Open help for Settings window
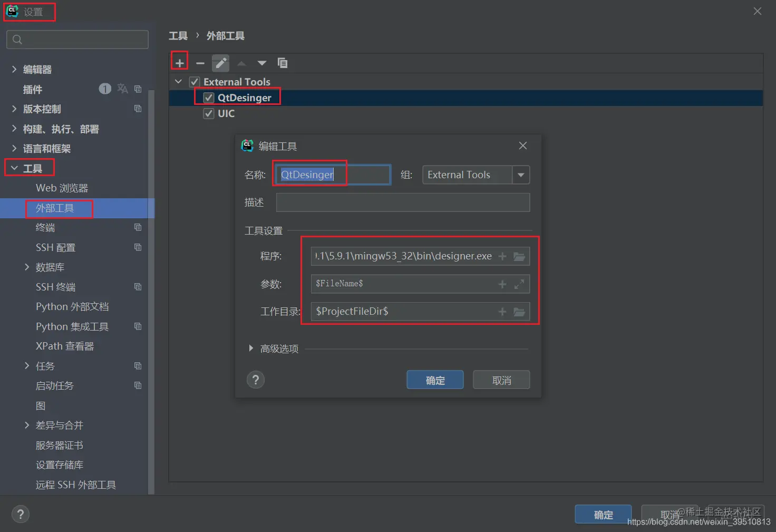 [21, 514]
